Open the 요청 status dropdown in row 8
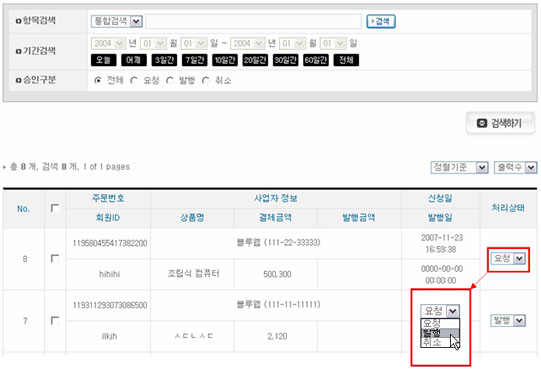 [x=508, y=258]
